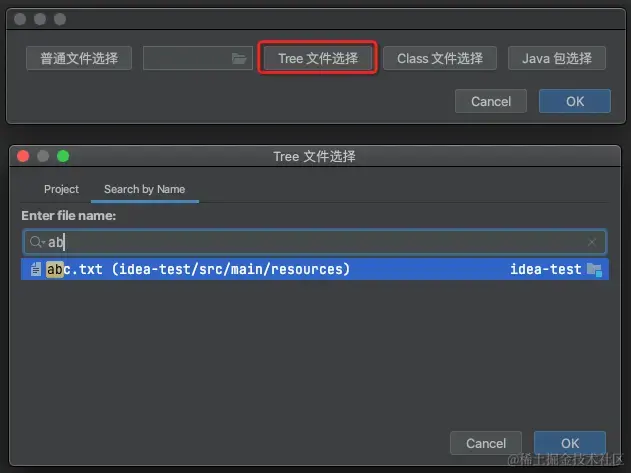631x473 pixels.
Task: Click the idea-test module label
Action: click(x=546, y=269)
